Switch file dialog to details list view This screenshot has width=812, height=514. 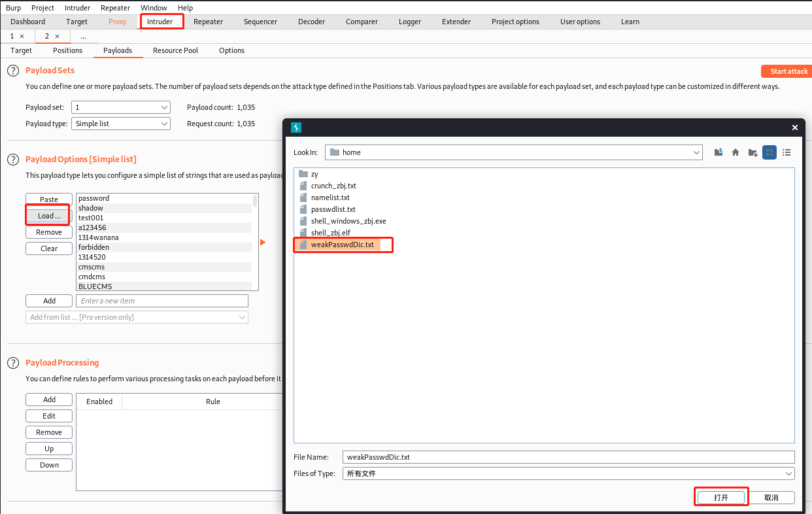pos(787,152)
